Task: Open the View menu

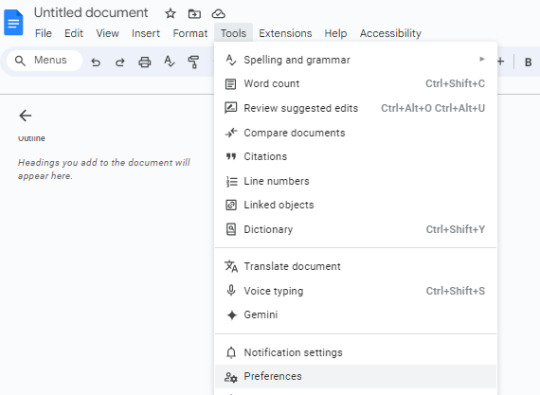Action: click(107, 33)
